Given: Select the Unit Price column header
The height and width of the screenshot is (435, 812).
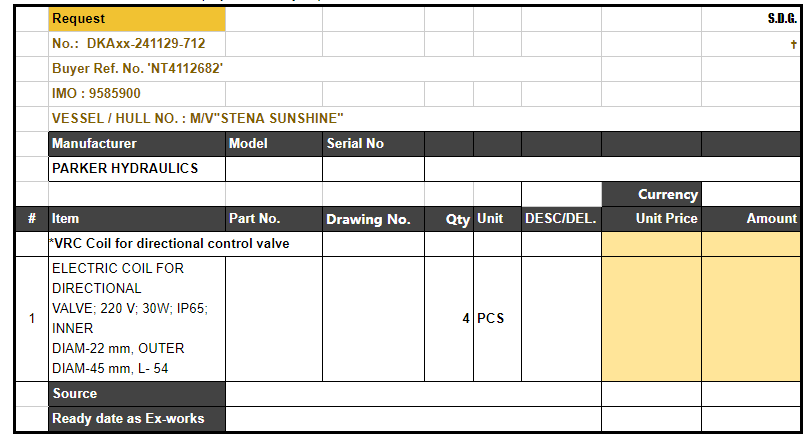Looking at the screenshot, I should pyautogui.click(x=651, y=218).
